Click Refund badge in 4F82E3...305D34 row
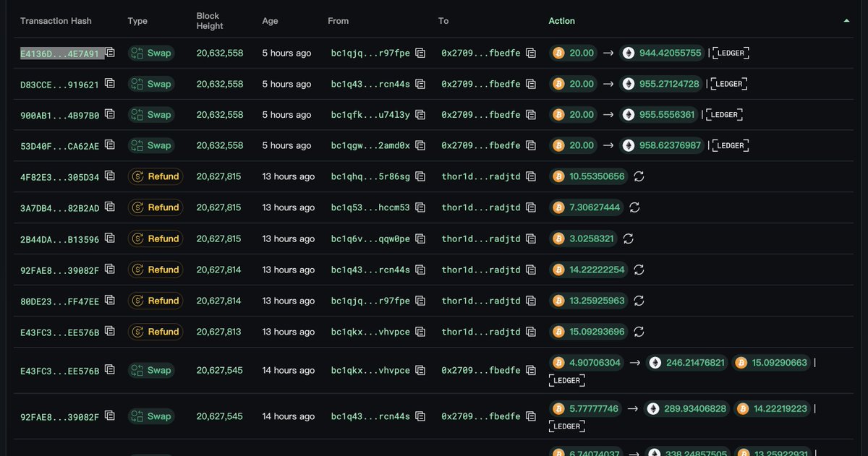Screen dimensions: 868x456 pyautogui.click(x=155, y=176)
